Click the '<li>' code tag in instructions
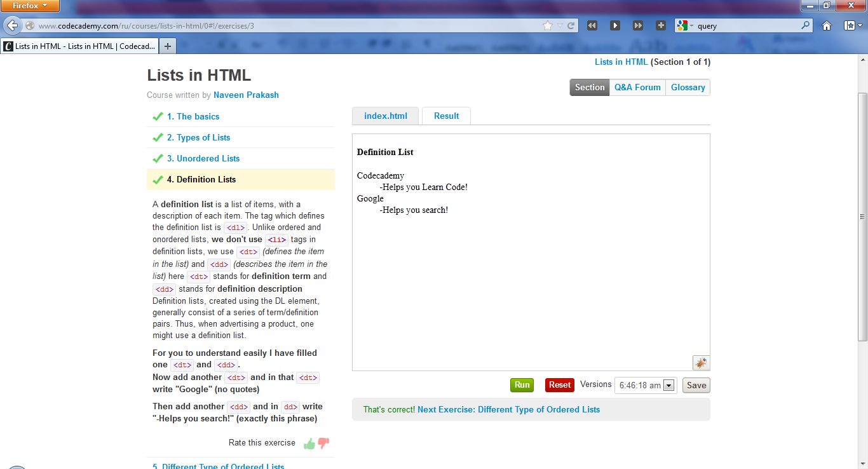The image size is (868, 469). [x=276, y=240]
